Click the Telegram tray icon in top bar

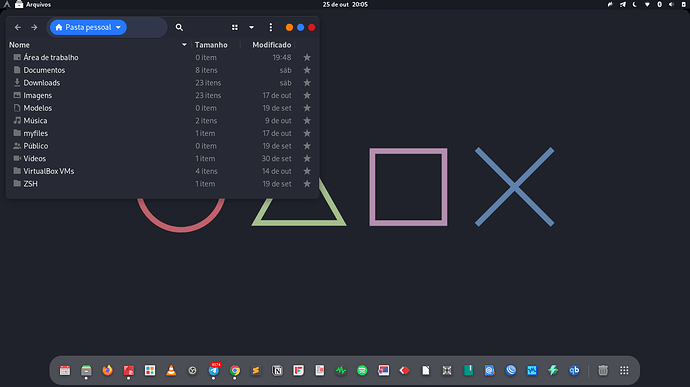coord(622,4)
